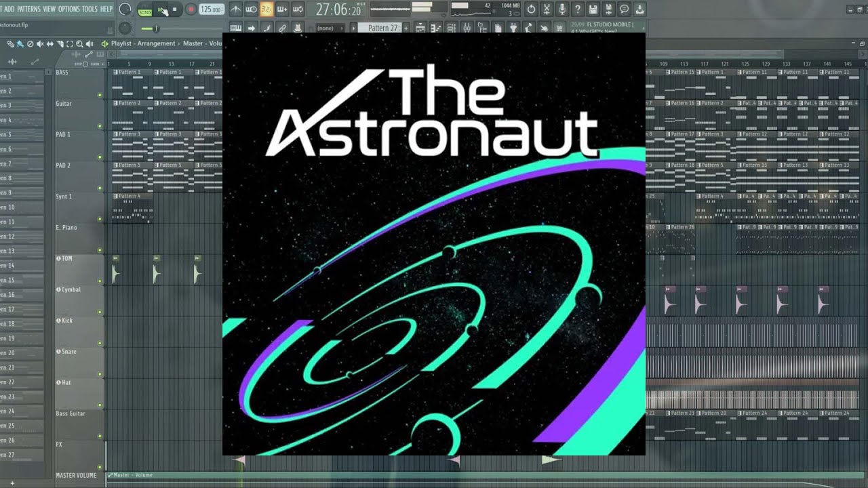The width and height of the screenshot is (868, 488).
Task: Select the playlist mute tool
Action: coord(40,43)
